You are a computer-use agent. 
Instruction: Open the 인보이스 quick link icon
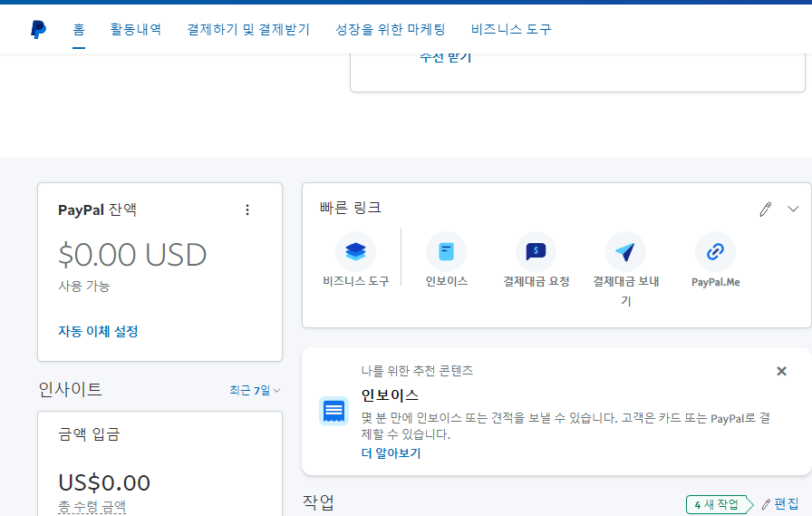click(446, 252)
